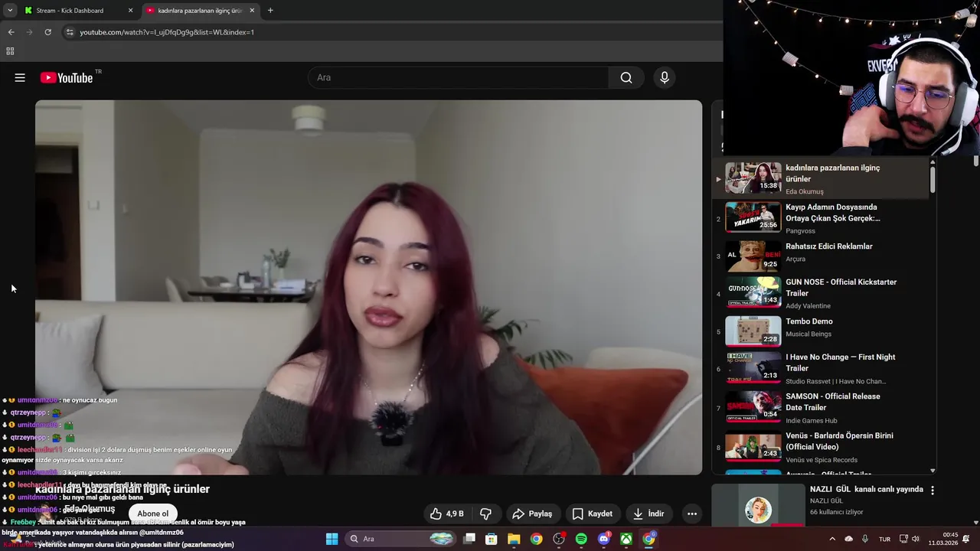
Task: Open the YouTube hamburger guide menu
Action: [20, 77]
